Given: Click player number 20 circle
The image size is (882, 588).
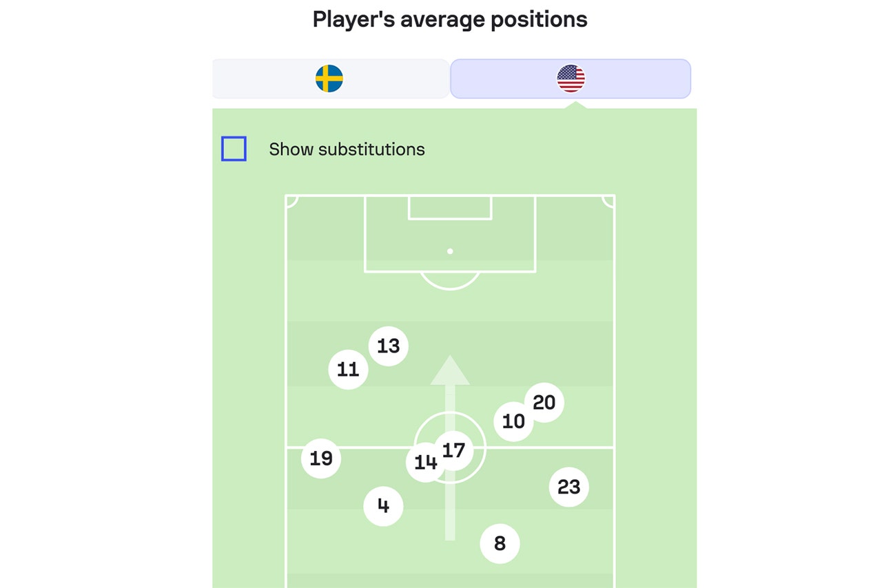Looking at the screenshot, I should 544,403.
